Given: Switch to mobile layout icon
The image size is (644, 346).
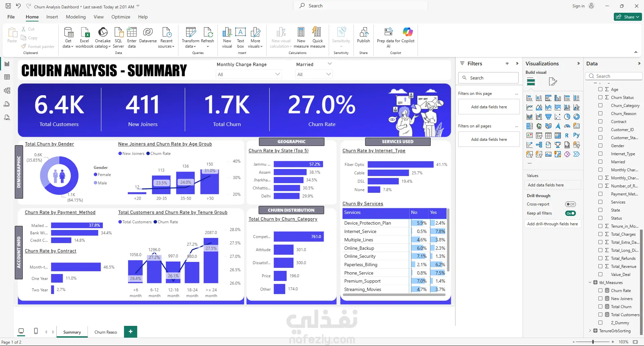Looking at the screenshot, I should tap(36, 331).
